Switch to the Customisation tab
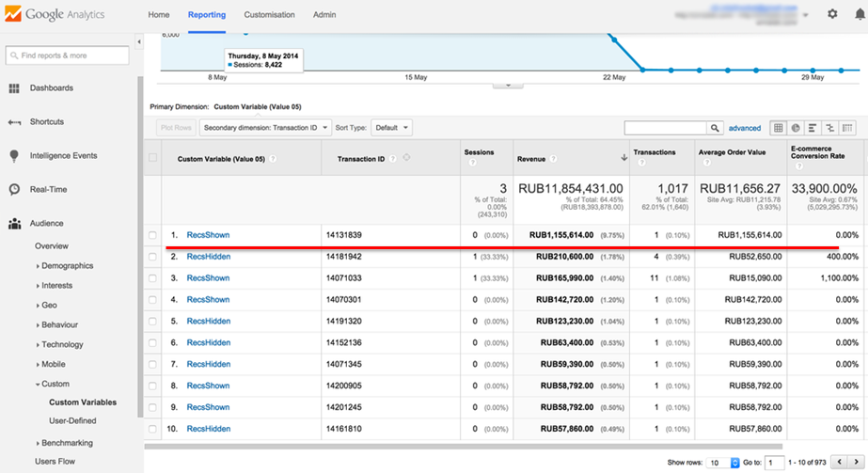 (x=269, y=15)
